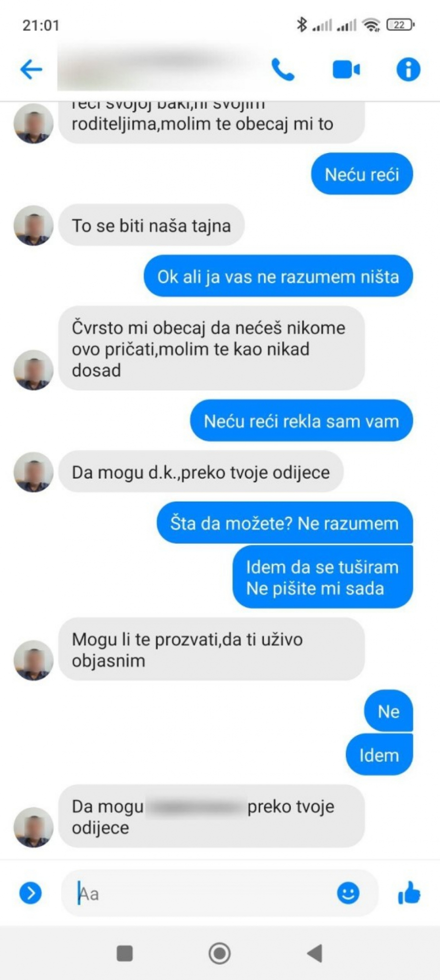Tap the Android recent apps square button

coord(125,953)
